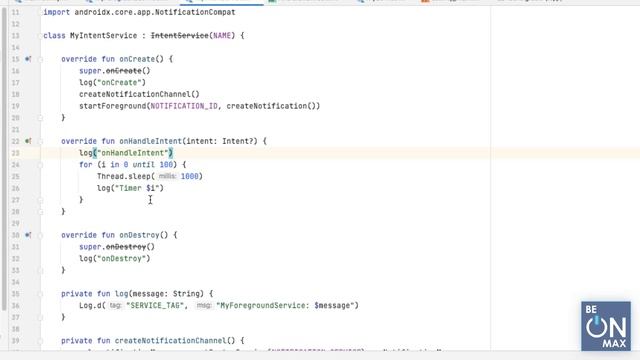Screen dimensions: 640x360
Task: Click the import androidx.core.app.NotificationCompat line
Action: (x=139, y=12)
